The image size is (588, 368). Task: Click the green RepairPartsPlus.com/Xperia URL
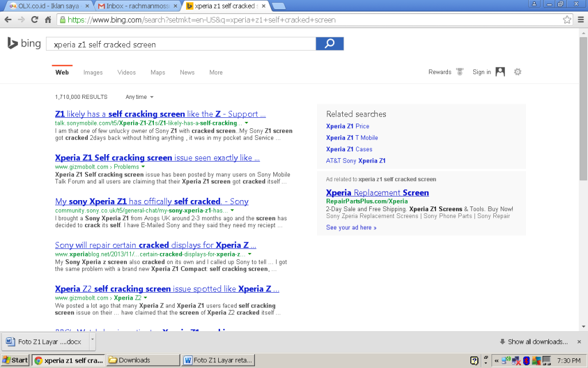click(367, 201)
